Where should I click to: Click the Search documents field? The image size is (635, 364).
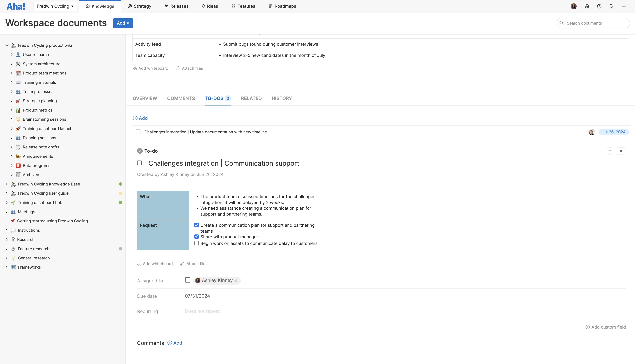(x=593, y=23)
